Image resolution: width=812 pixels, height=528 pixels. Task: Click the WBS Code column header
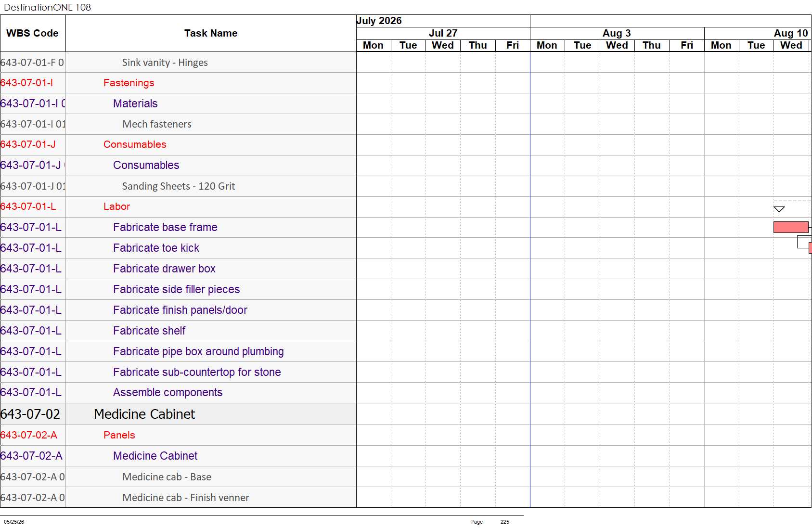33,33
